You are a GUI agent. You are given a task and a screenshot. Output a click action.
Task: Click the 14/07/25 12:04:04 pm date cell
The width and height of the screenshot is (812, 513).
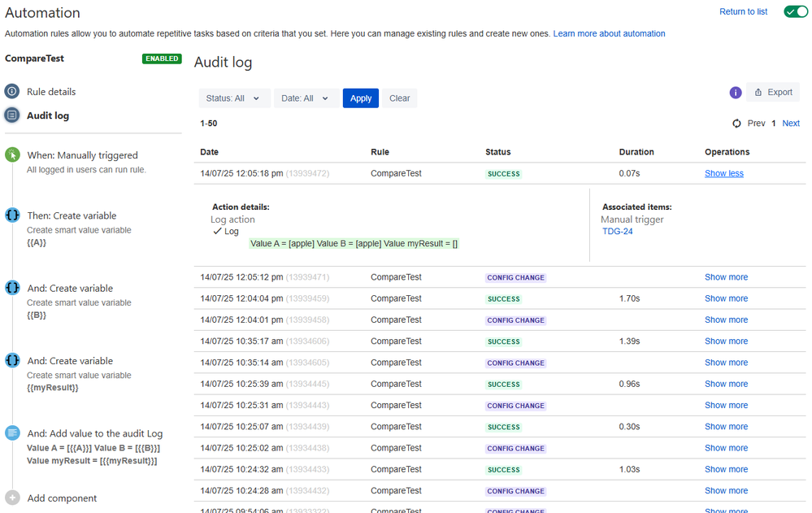(x=265, y=298)
